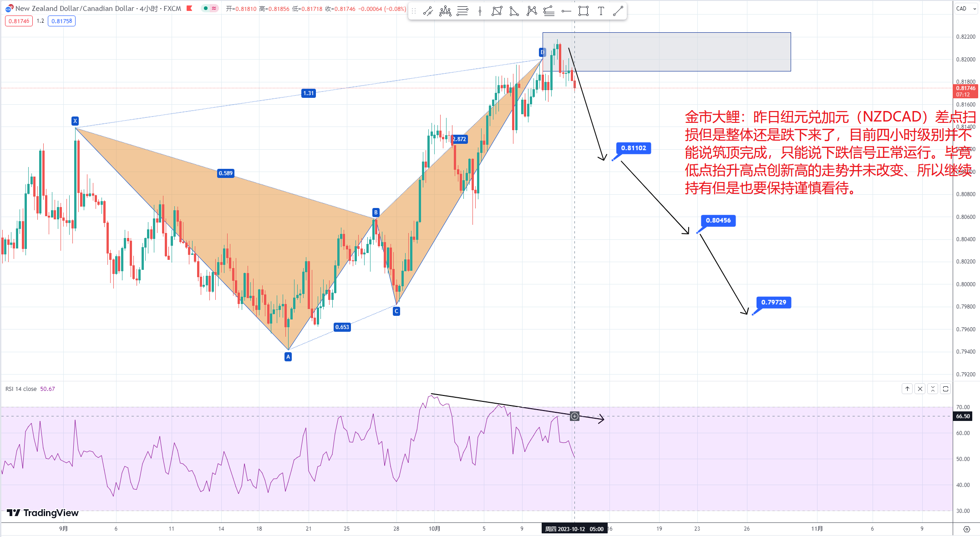Select the X point of the harmonic pattern
The image size is (980, 537).
75,121
